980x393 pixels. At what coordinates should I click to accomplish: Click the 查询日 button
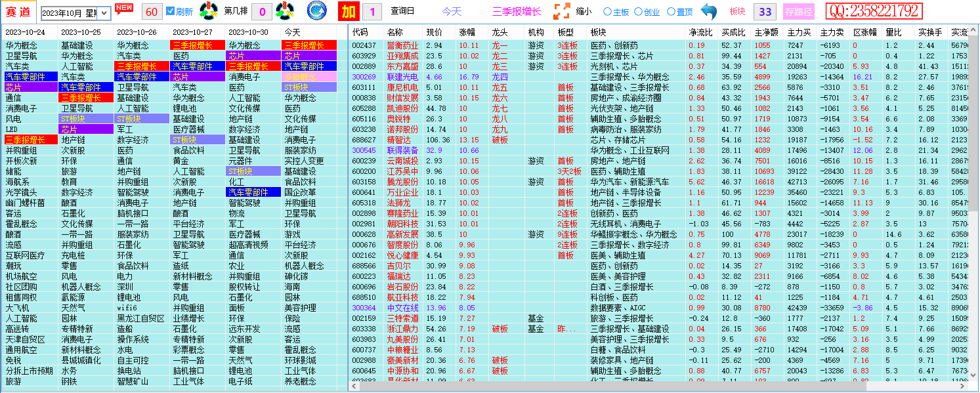click(402, 11)
